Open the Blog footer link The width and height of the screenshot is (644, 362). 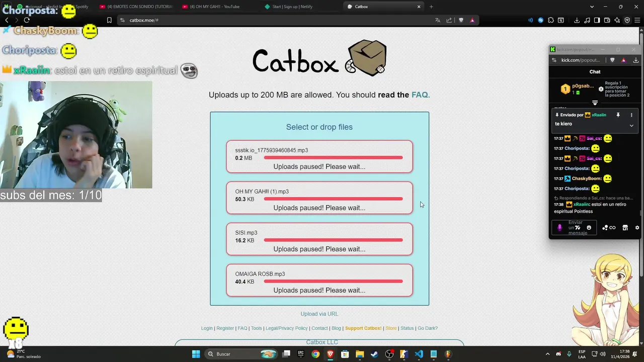(x=336, y=328)
